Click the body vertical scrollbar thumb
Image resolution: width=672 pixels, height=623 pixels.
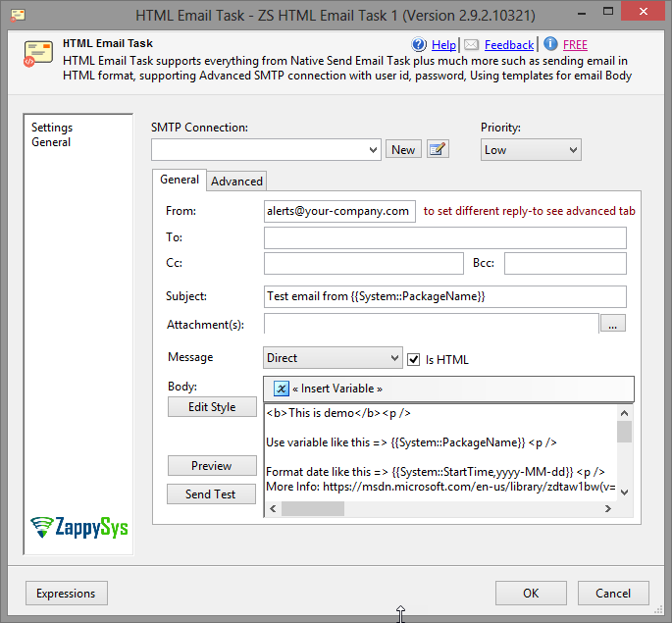(x=625, y=432)
